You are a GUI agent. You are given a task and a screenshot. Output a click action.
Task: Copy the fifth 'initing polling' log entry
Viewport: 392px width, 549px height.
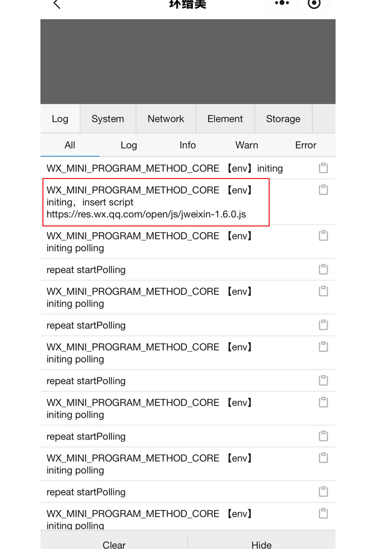pyautogui.click(x=324, y=458)
